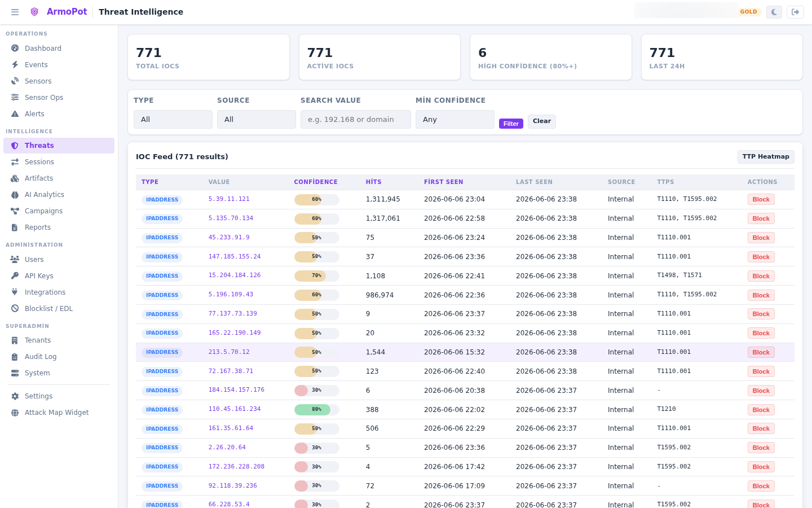This screenshot has width=812, height=508.
Task: Go to Sessions page label
Action: [39, 162]
